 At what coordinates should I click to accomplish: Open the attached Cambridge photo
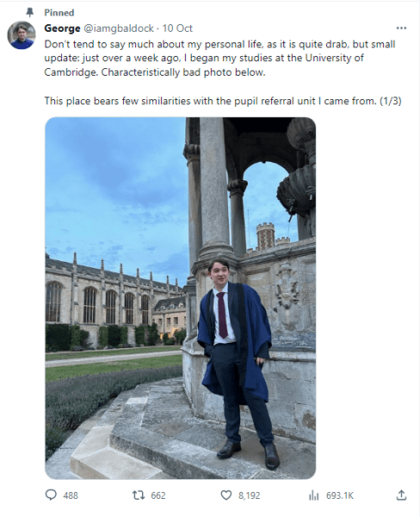click(x=180, y=298)
